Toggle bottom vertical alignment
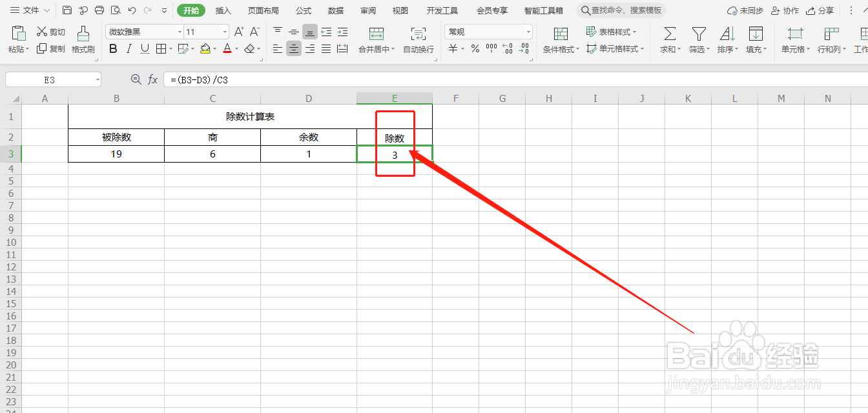 310,32
